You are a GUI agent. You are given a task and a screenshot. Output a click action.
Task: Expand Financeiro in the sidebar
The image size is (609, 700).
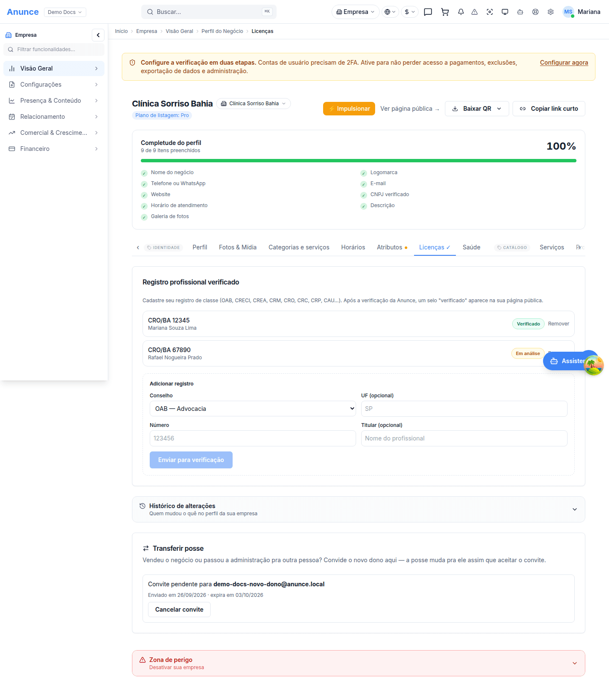click(54, 149)
